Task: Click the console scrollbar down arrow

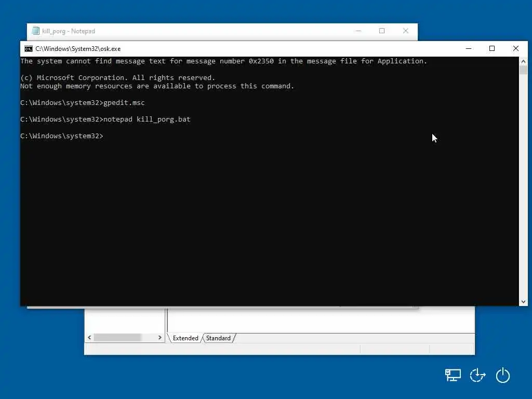Action: tap(523, 302)
